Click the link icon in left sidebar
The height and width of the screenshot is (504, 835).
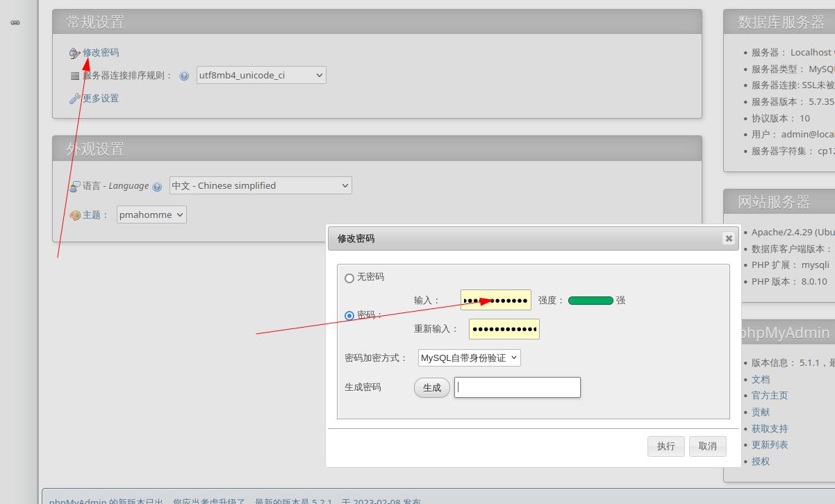coord(15,23)
